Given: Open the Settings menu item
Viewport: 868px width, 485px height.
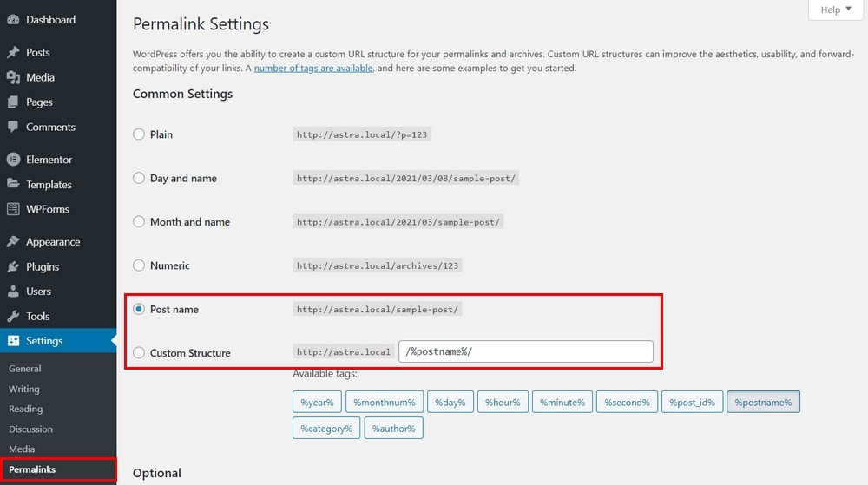Looking at the screenshot, I should point(44,341).
